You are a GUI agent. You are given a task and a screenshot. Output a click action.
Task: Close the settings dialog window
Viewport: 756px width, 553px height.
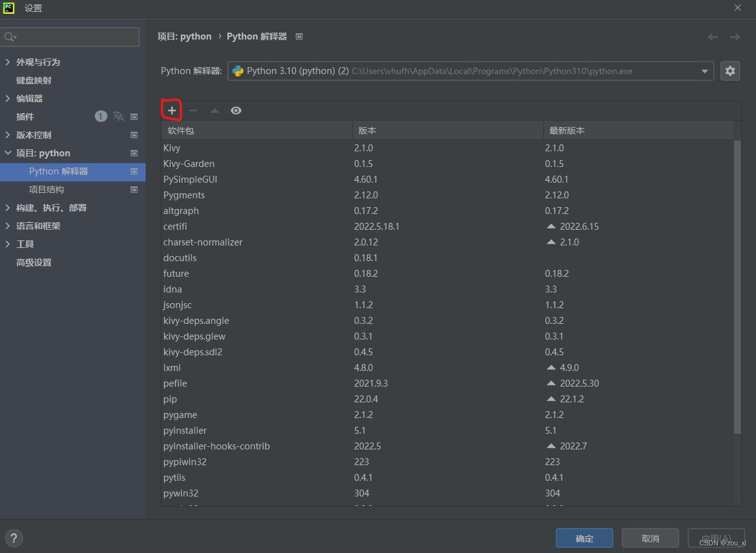click(x=737, y=8)
